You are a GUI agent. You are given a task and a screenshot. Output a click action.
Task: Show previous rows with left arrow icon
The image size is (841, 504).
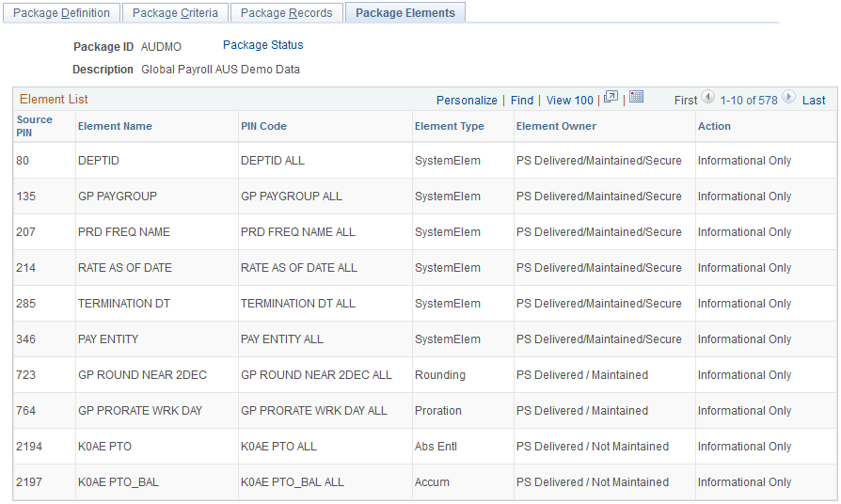(x=708, y=97)
